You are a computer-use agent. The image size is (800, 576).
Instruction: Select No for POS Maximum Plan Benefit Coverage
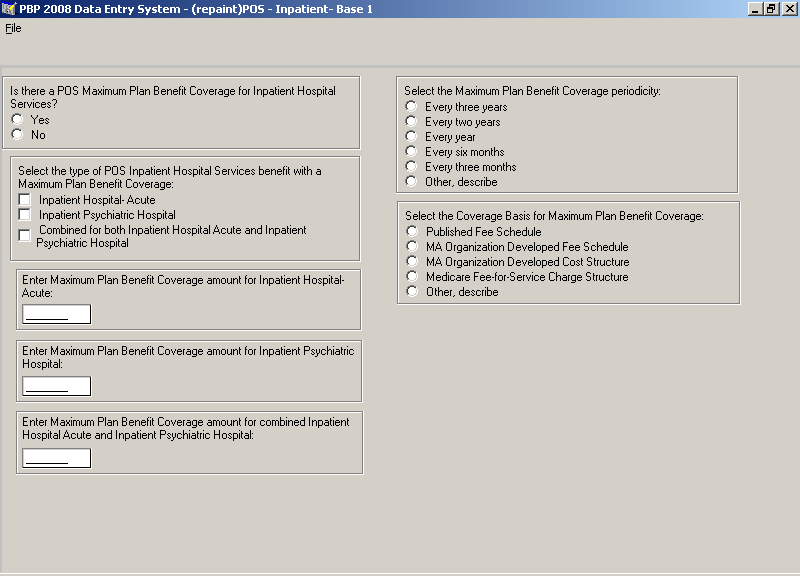pyautogui.click(x=17, y=134)
